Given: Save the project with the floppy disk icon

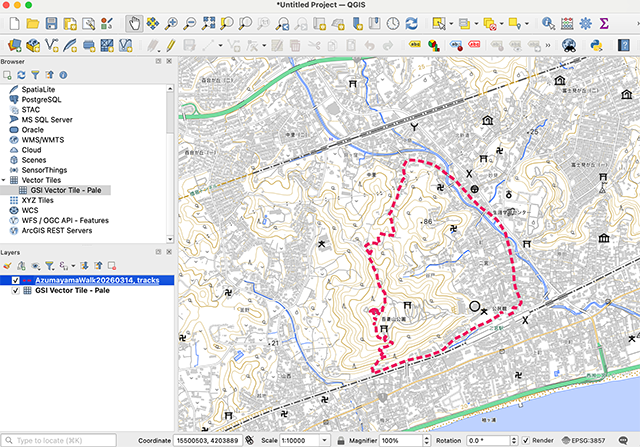Looking at the screenshot, I should [x=51, y=23].
